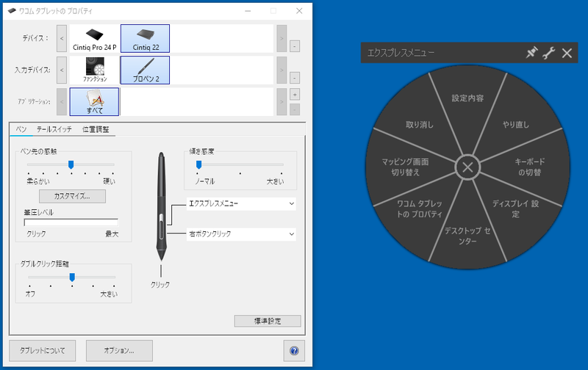Click the ノーマル label under 傾き感度
Image resolution: width=588 pixels, height=370 pixels.
click(x=205, y=181)
